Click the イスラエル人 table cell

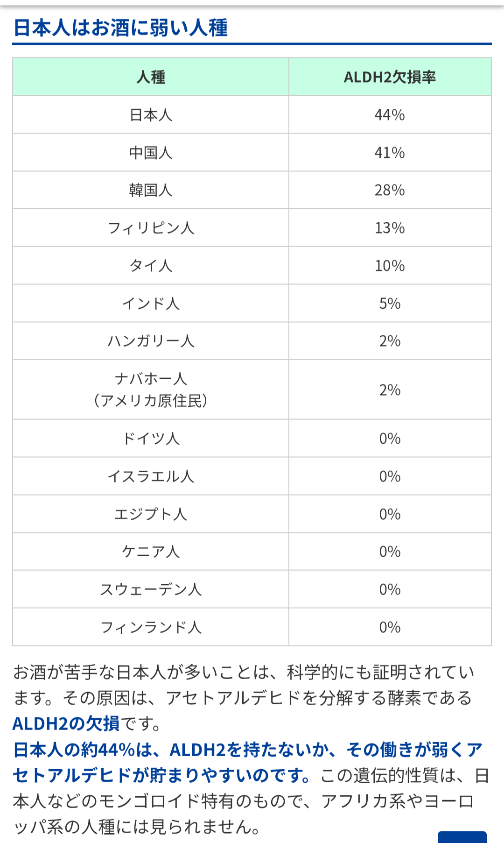pyautogui.click(x=151, y=476)
